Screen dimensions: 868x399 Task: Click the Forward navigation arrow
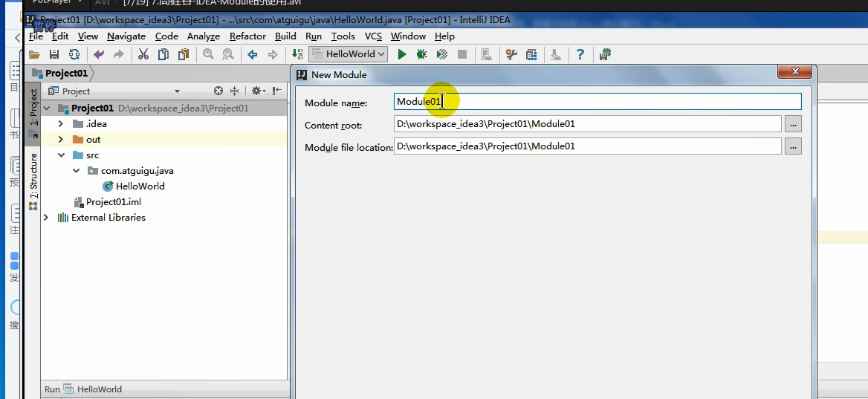(272, 54)
